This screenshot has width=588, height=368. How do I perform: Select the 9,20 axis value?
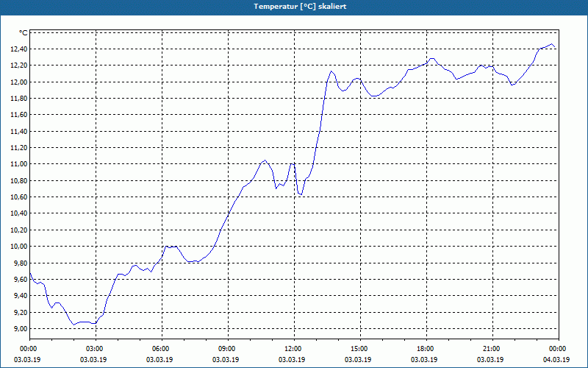pyautogui.click(x=21, y=312)
